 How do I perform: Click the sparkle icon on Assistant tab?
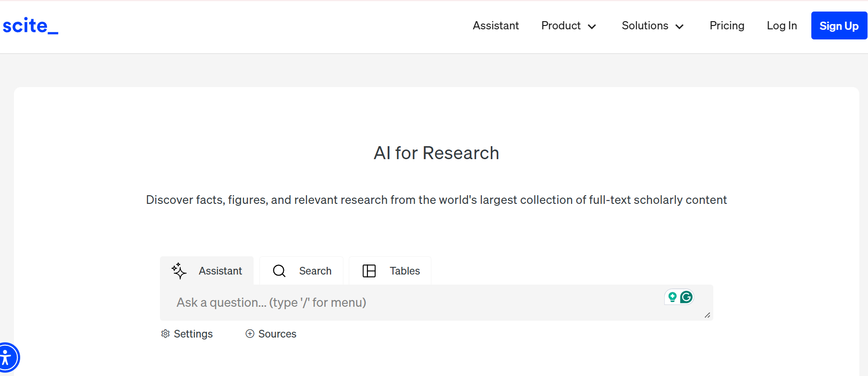179,271
